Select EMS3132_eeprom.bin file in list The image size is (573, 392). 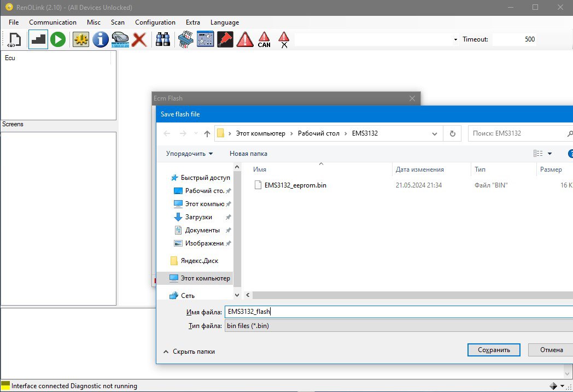[x=295, y=185]
